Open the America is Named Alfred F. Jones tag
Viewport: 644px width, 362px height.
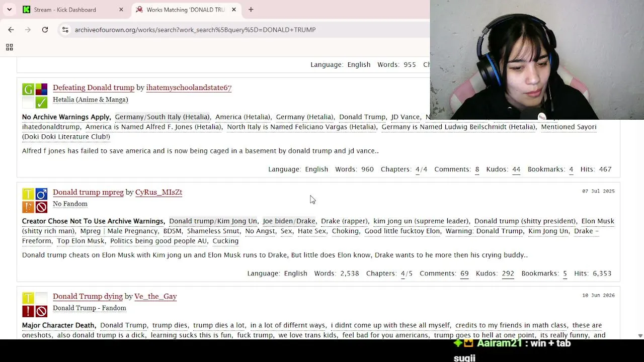(153, 127)
